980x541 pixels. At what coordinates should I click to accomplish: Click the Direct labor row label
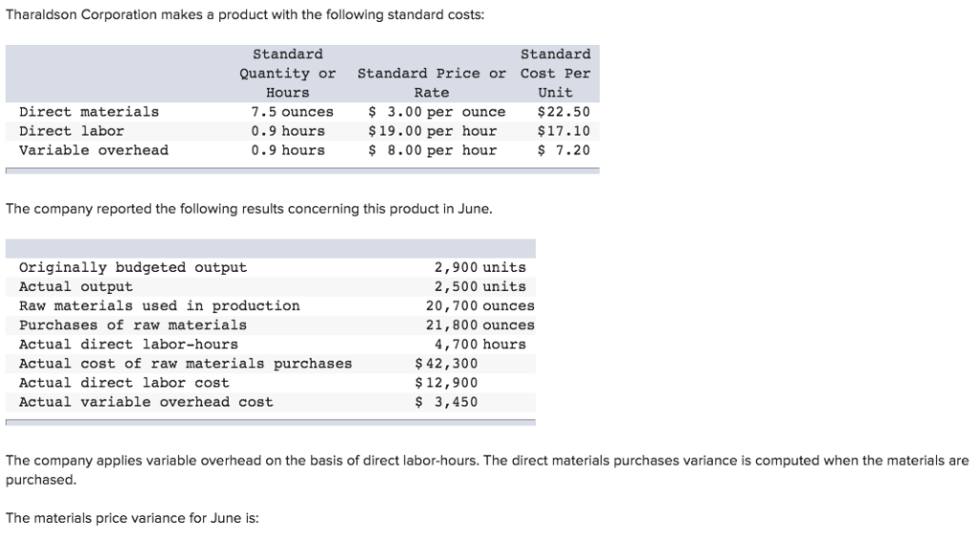tap(71, 131)
